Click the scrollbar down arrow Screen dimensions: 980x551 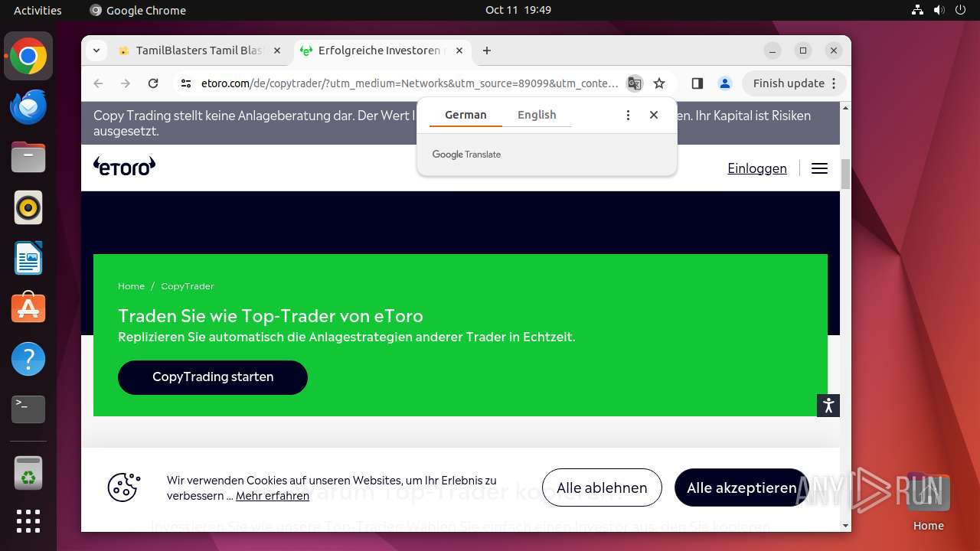[845, 526]
